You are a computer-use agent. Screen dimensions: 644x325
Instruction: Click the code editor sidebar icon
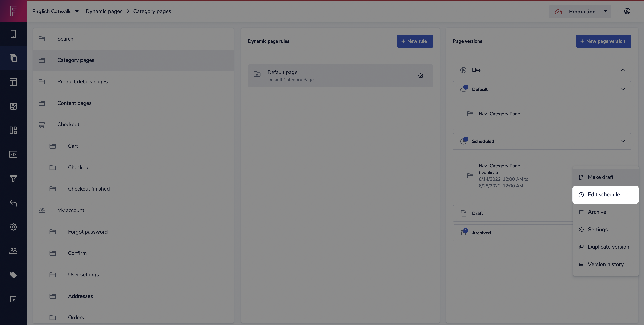tap(13, 154)
